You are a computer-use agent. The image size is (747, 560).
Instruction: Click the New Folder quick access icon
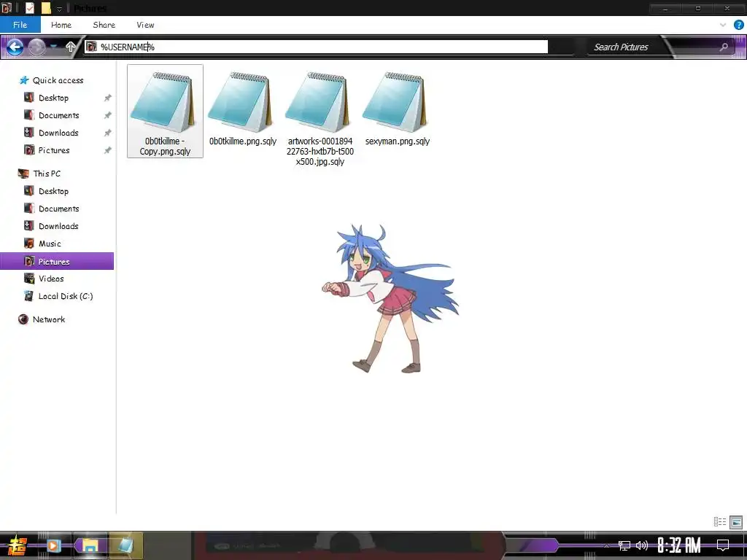click(46, 7)
